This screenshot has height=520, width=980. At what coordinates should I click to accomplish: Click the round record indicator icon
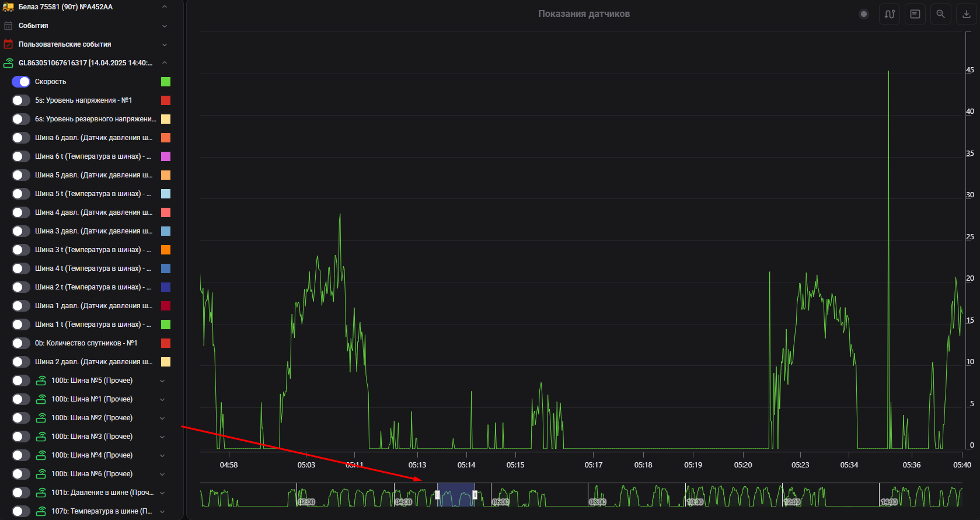pyautogui.click(x=864, y=14)
